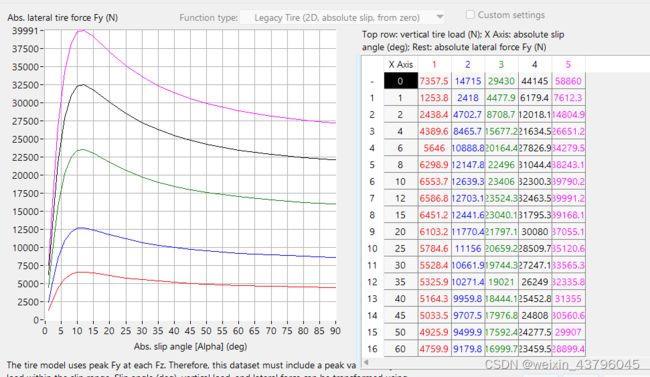
Task: Select cell with value 6451.2
Action: [434, 215]
